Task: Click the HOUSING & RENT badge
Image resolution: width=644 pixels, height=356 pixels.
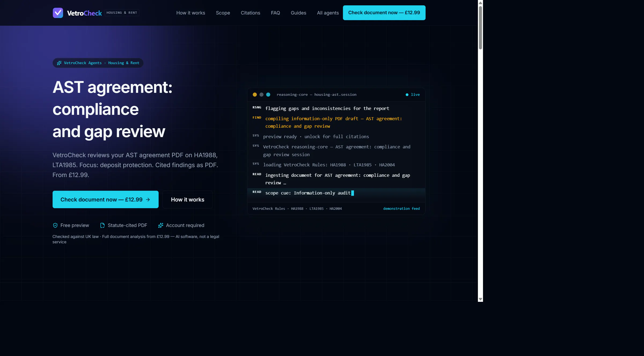Action: (x=122, y=13)
